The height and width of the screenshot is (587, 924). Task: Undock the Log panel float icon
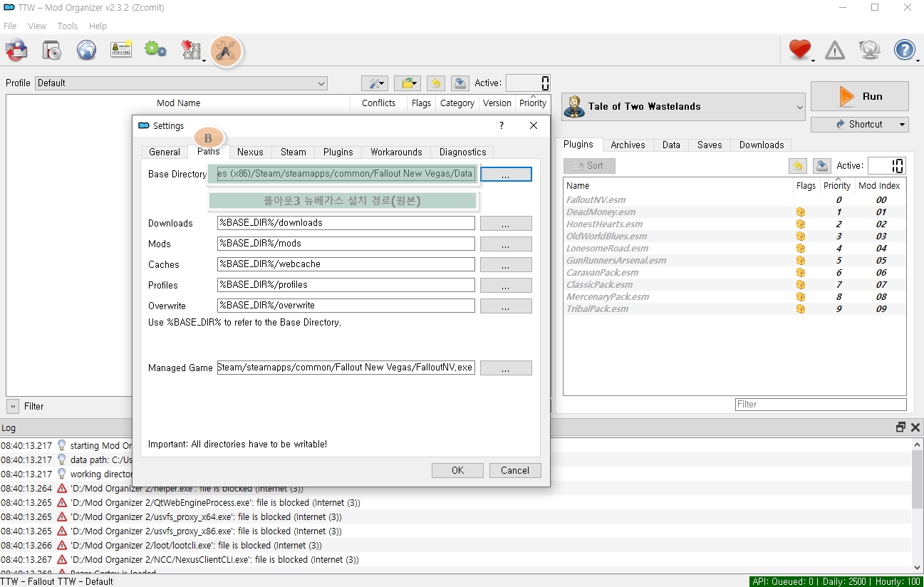tap(901, 427)
